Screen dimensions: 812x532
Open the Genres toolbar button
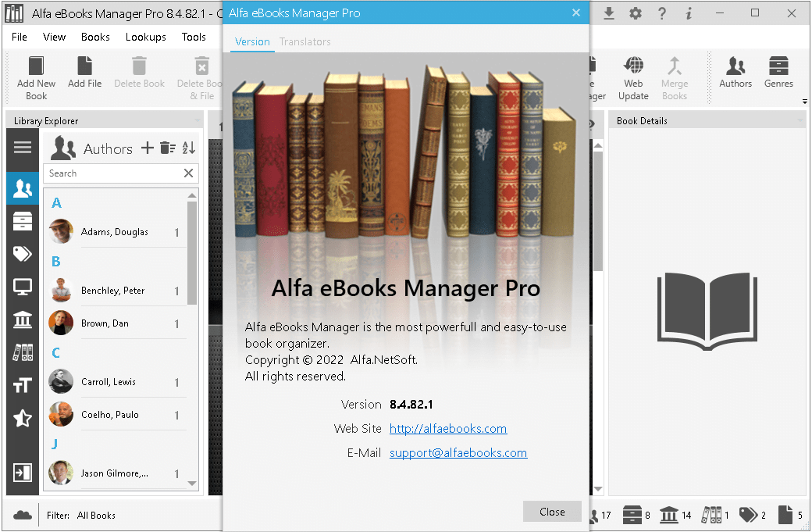pos(778,72)
